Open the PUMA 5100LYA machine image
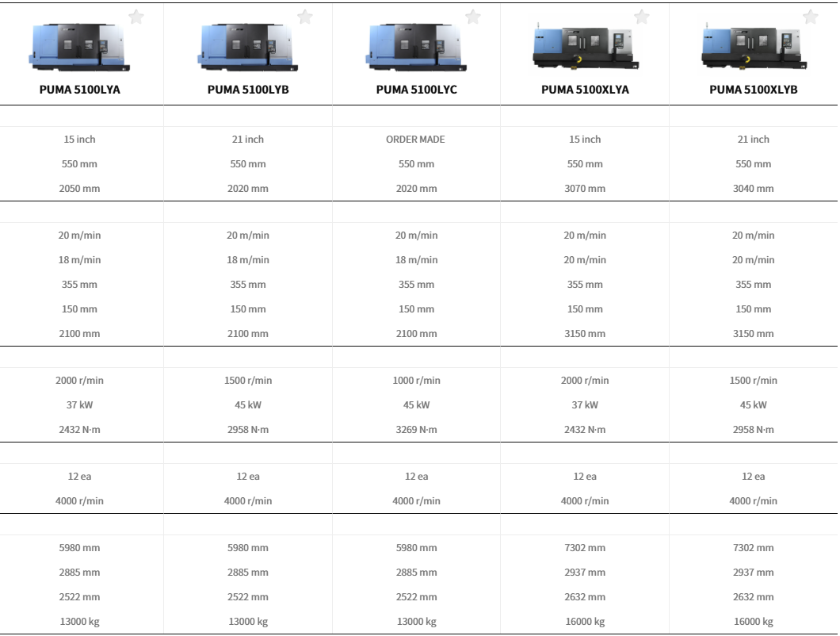The width and height of the screenshot is (840, 636). click(x=79, y=48)
